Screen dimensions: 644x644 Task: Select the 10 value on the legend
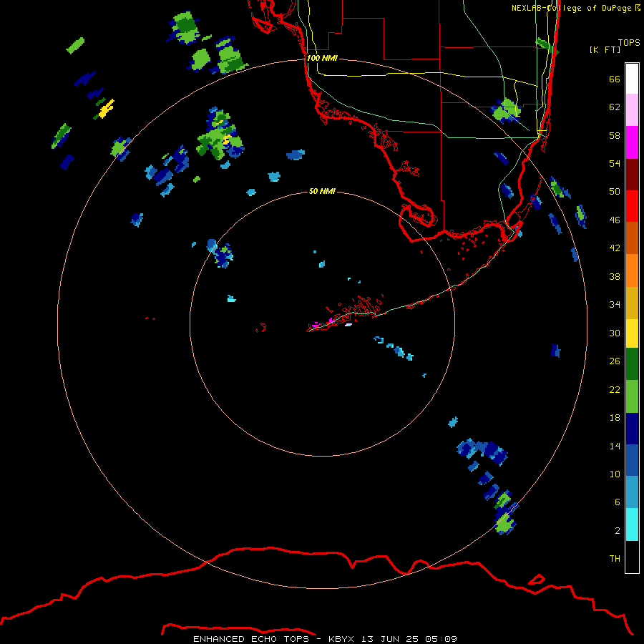pos(615,474)
